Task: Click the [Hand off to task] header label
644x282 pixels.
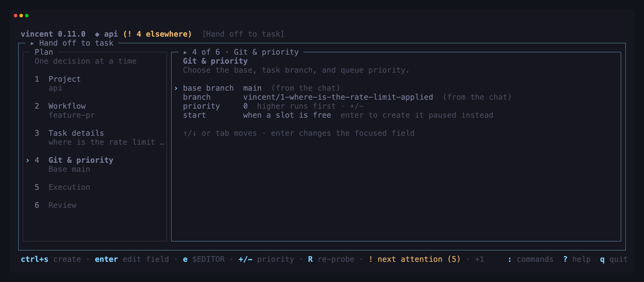Action: click(243, 34)
